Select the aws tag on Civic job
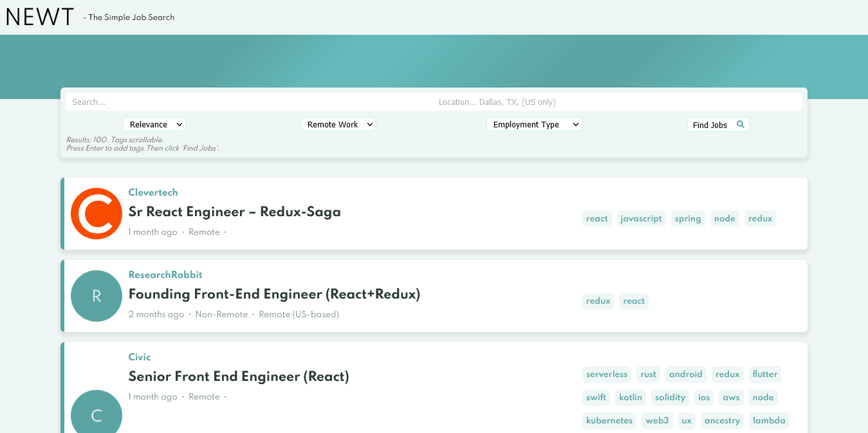 pos(732,398)
